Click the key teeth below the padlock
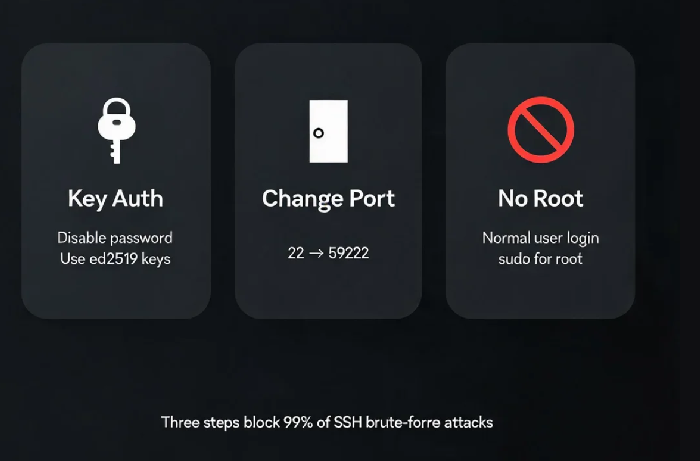 coord(116,151)
